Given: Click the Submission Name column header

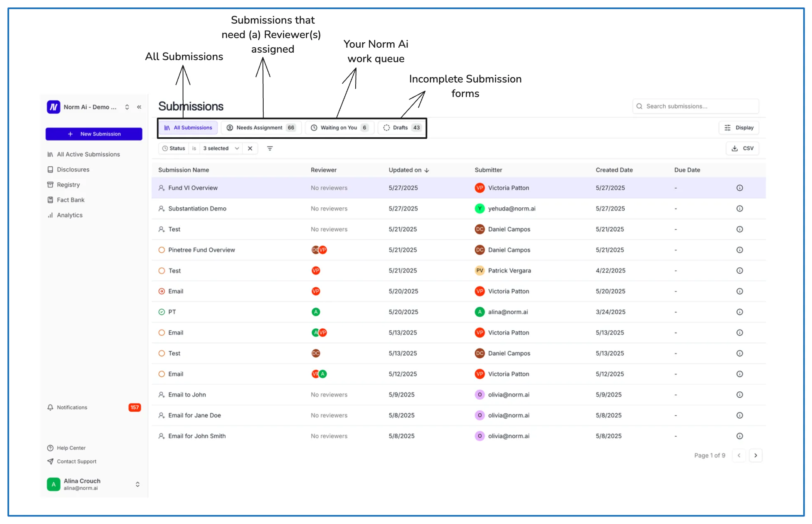Looking at the screenshot, I should (184, 170).
